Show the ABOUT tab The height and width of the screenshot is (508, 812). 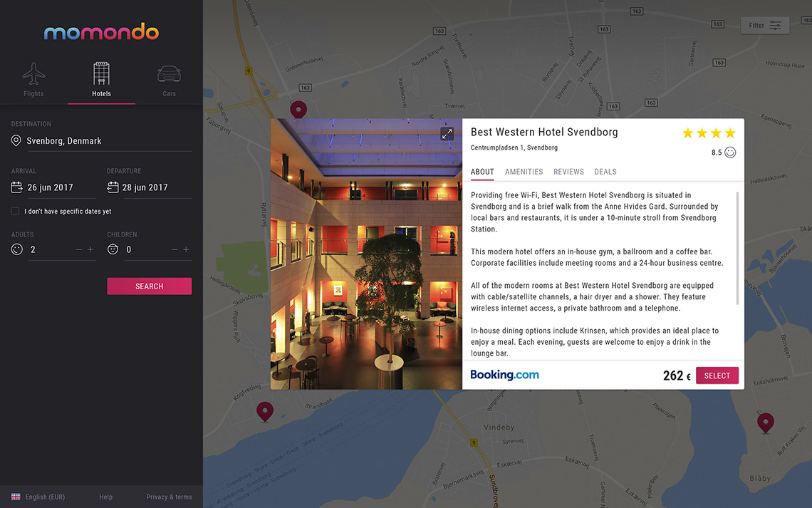click(x=482, y=172)
